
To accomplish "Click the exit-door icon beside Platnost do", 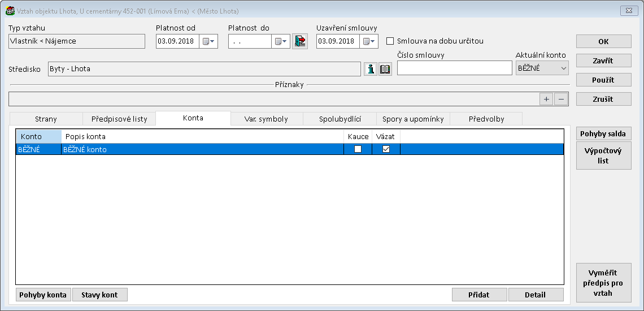I will coord(300,41).
